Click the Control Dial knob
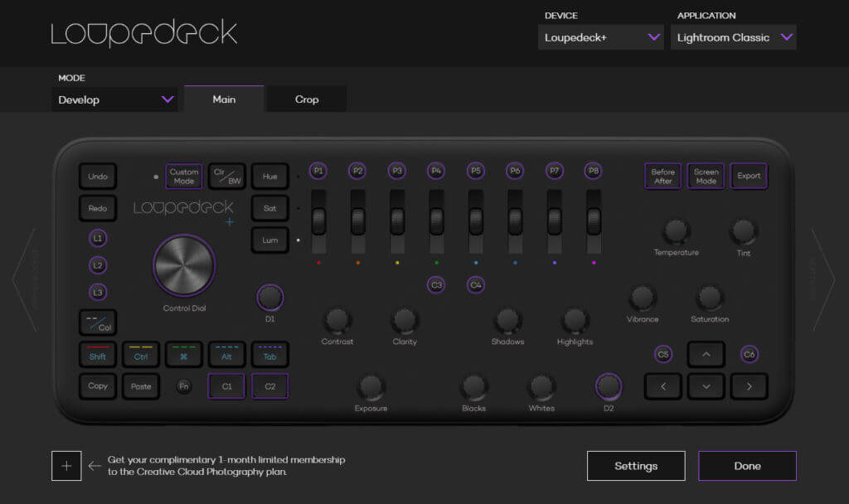849x504 pixels. pos(183,265)
